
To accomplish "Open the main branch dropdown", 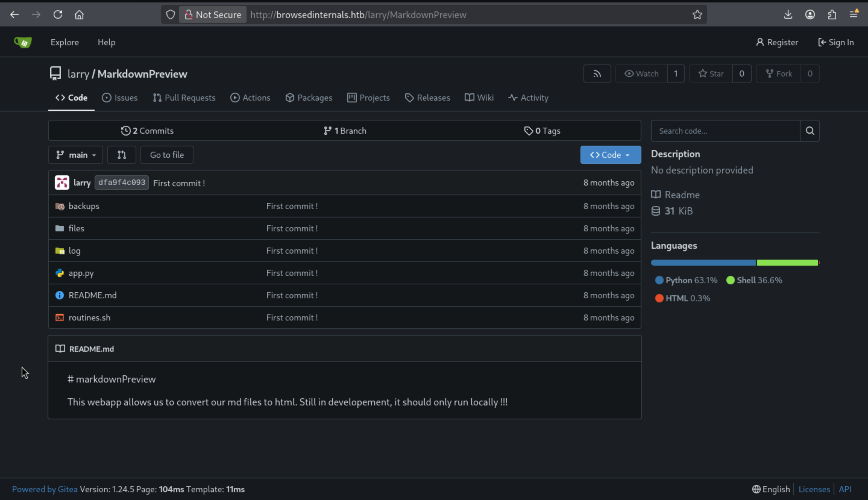I will (76, 155).
